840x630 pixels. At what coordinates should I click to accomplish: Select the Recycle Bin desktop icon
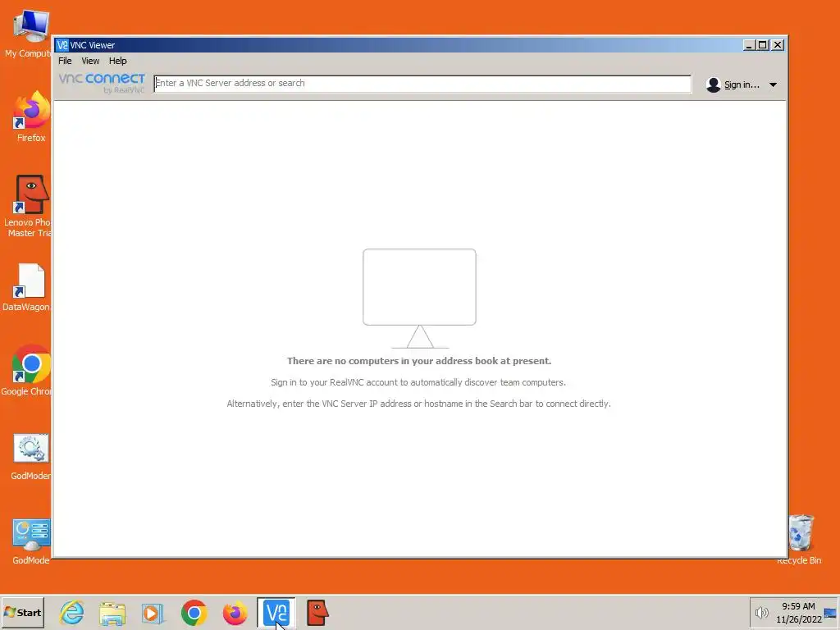801,540
